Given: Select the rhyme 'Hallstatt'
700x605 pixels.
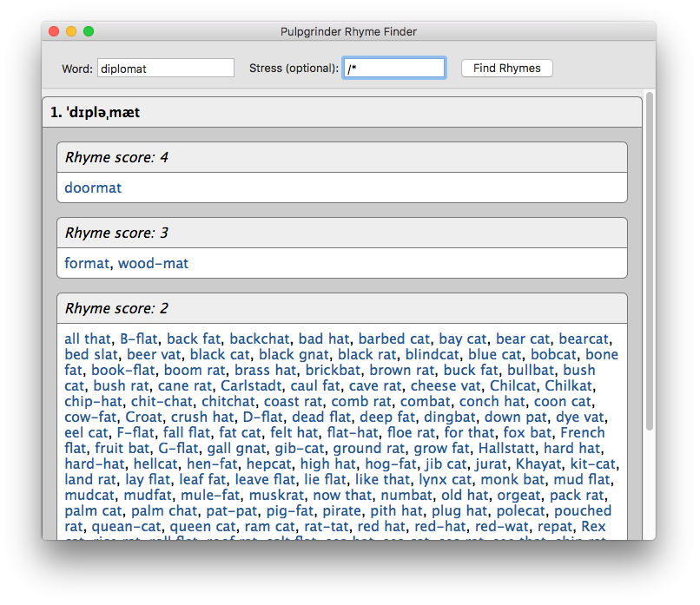Looking at the screenshot, I should click(506, 449).
